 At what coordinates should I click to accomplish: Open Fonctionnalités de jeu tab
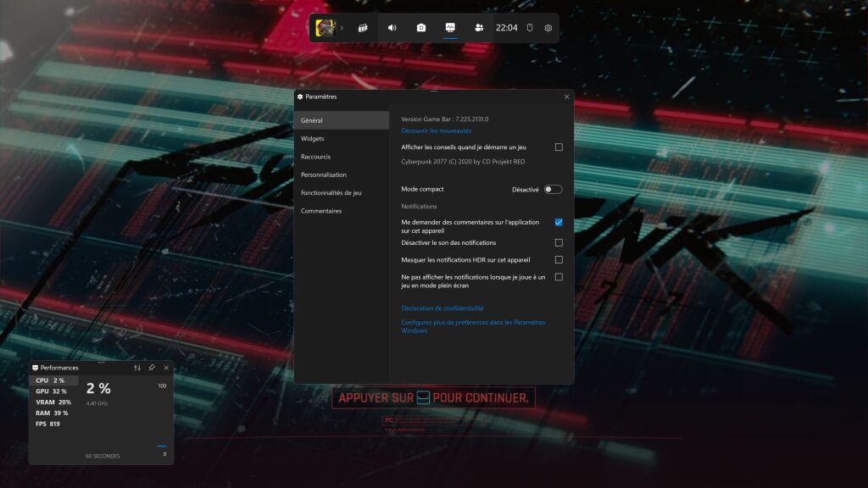coord(342,192)
